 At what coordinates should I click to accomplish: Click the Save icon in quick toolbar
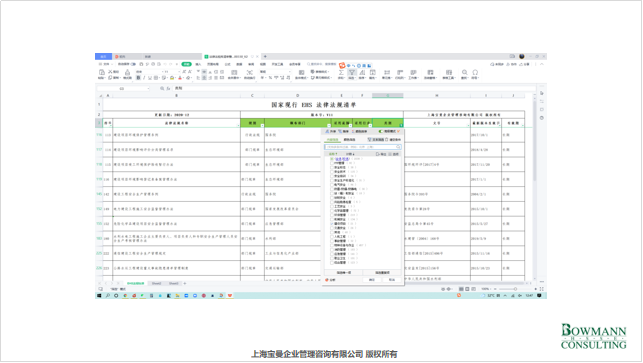(x=141, y=64)
